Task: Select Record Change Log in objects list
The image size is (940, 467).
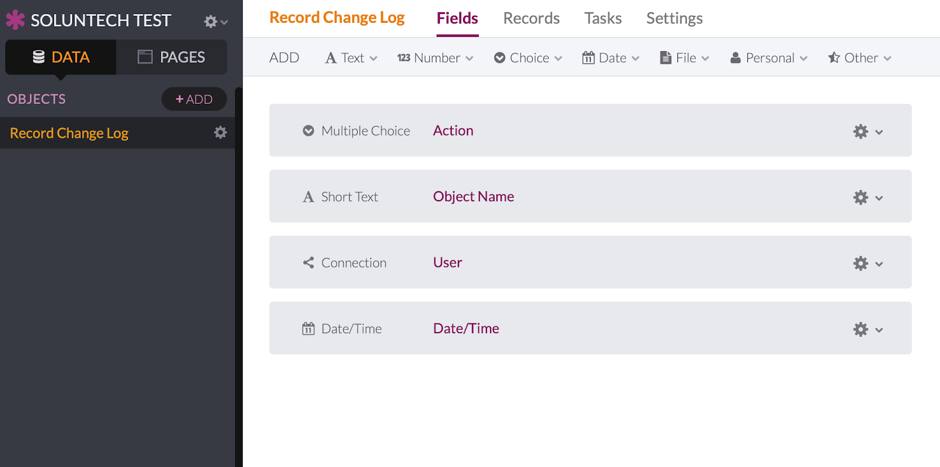Action: coord(69,133)
